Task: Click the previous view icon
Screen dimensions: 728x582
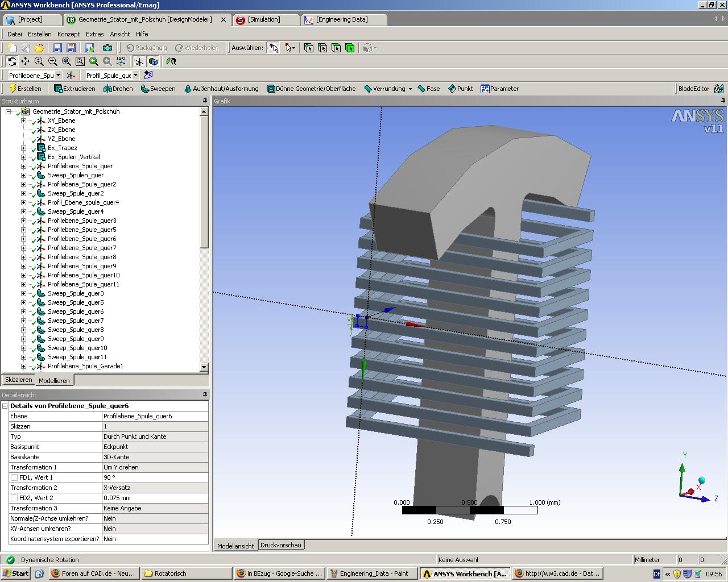Action: click(x=94, y=61)
